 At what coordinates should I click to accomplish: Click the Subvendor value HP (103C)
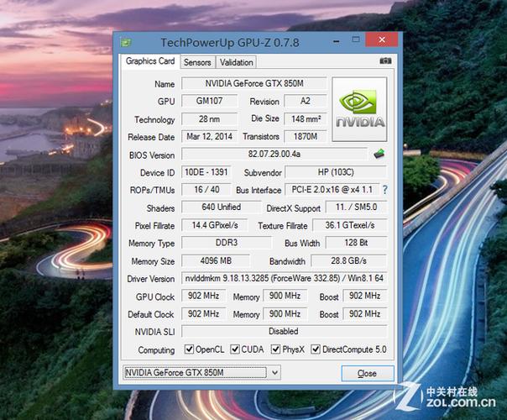click(x=336, y=172)
